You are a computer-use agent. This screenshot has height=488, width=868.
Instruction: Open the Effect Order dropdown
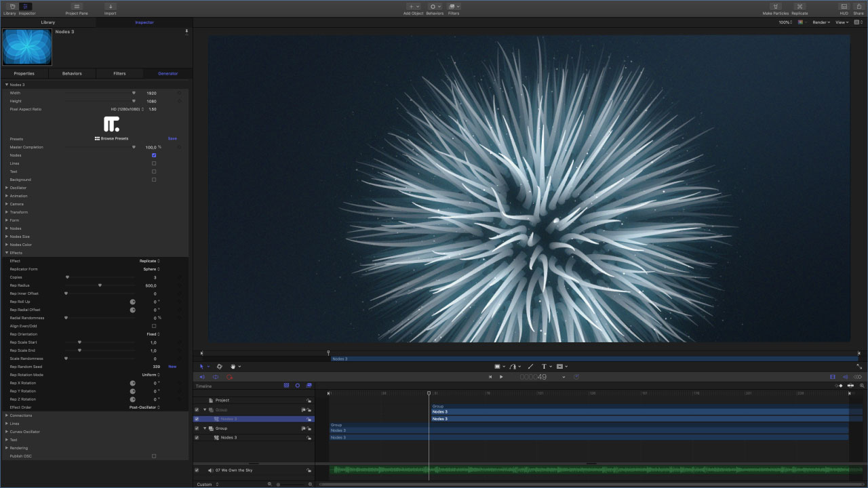coord(144,407)
